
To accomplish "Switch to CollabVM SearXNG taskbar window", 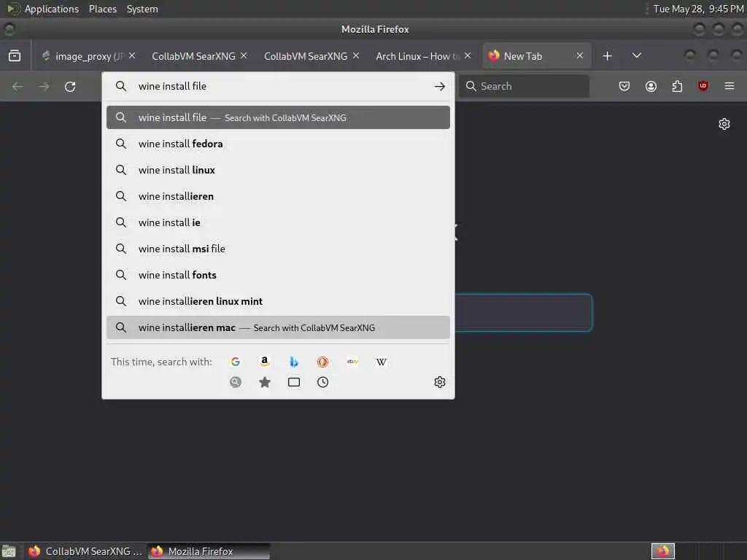I will [x=85, y=551].
